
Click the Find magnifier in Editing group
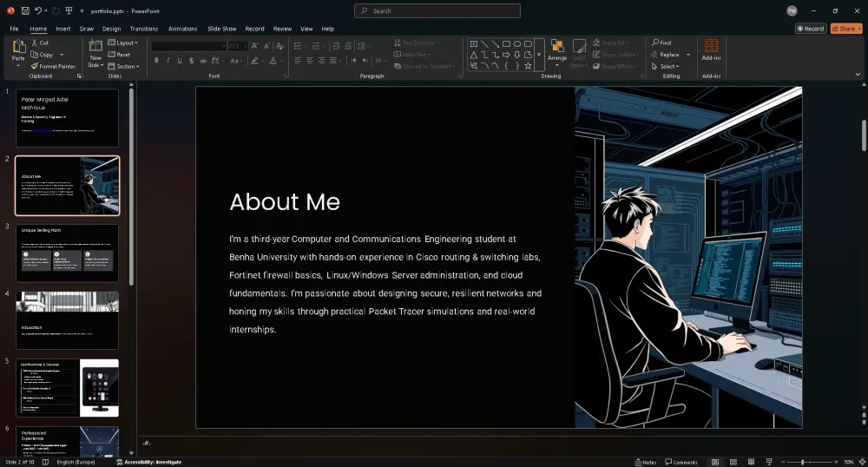pyautogui.click(x=655, y=43)
